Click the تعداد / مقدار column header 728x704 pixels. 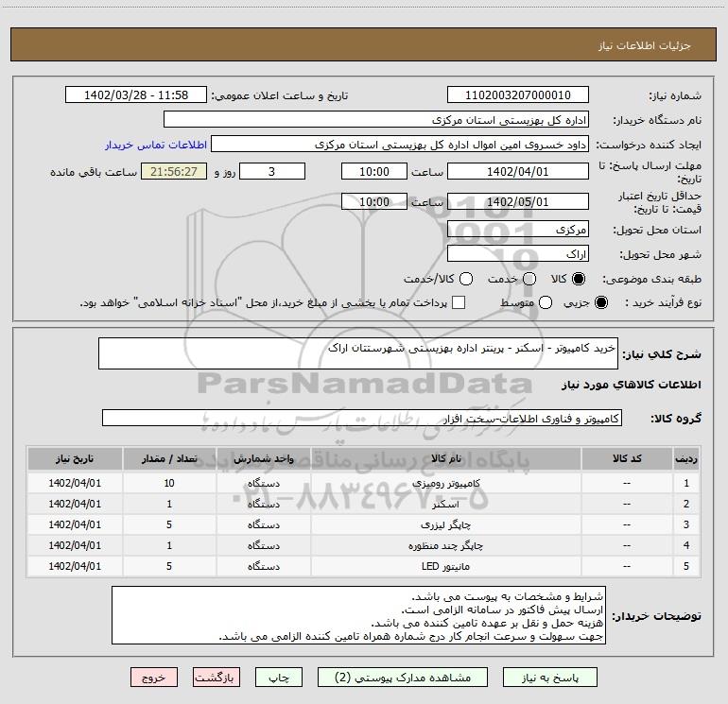tap(169, 458)
